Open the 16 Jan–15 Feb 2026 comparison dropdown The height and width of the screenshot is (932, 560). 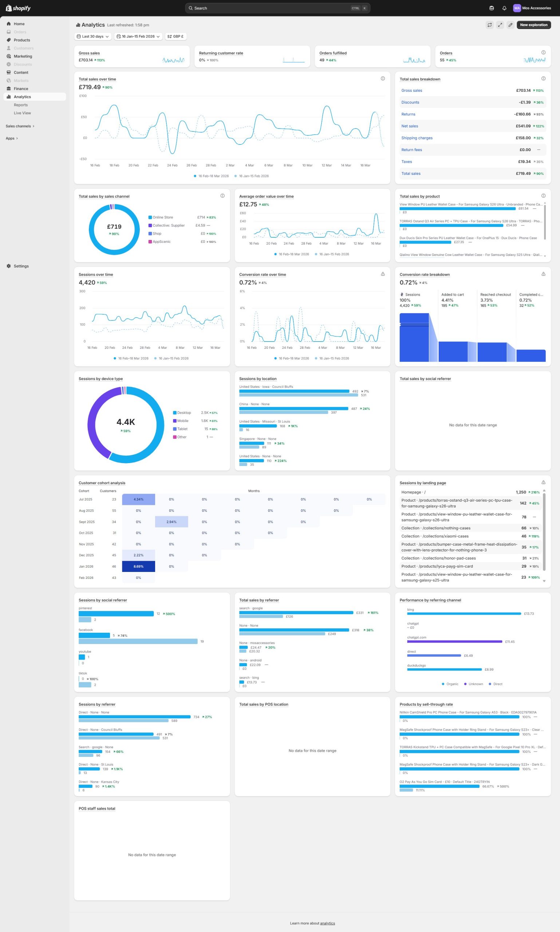138,37
